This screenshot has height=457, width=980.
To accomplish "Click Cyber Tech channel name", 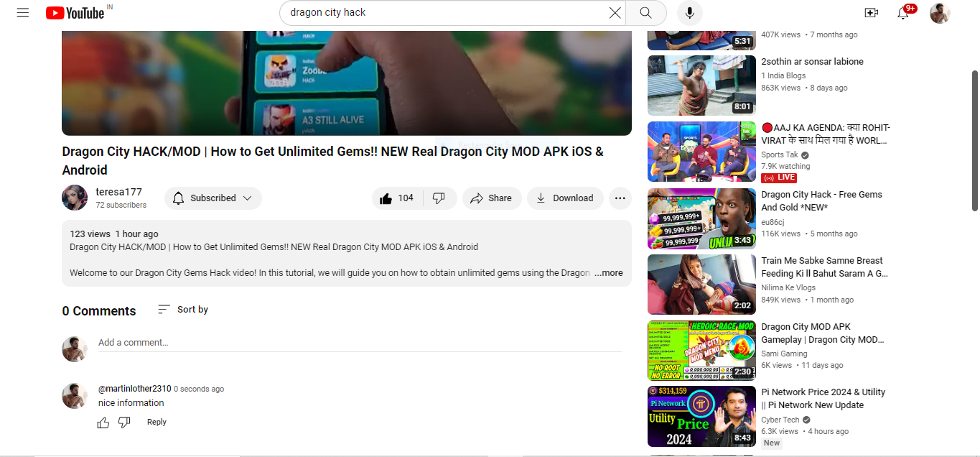I will (x=780, y=420).
